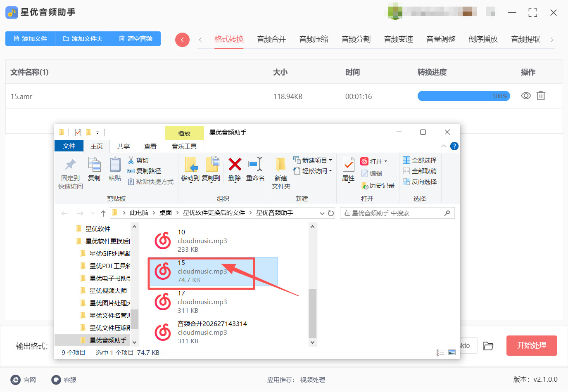Image resolution: width=568 pixels, height=392 pixels.
Task: Switch to the 音频压缩 tab
Action: pos(314,39)
